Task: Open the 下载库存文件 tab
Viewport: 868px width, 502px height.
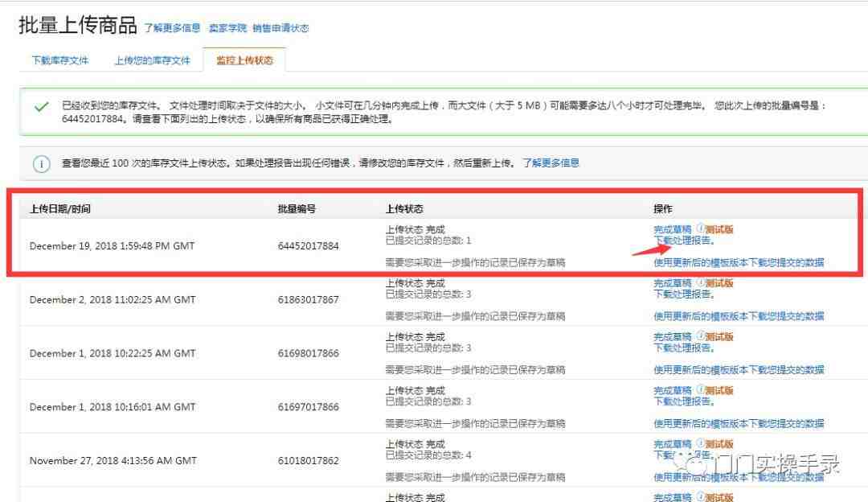Action: [x=59, y=60]
